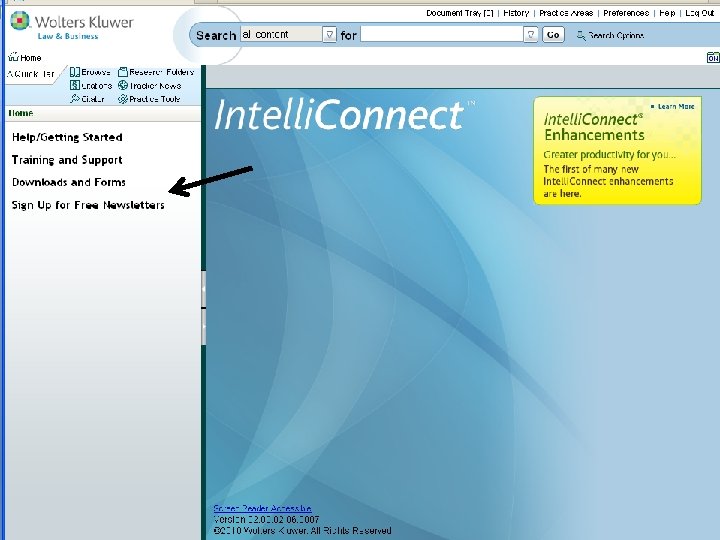Select the Quick Bar tab
This screenshot has height=540, width=720.
pyautogui.click(x=30, y=74)
